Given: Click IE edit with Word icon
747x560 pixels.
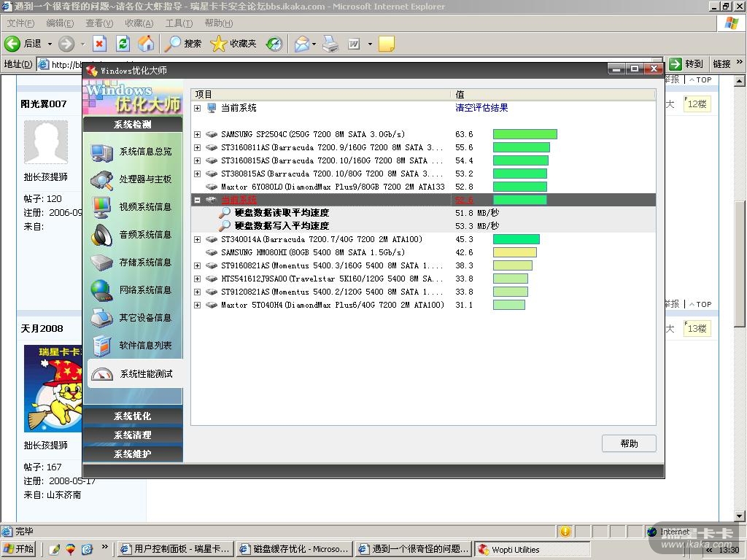Looking at the screenshot, I should pos(354,44).
